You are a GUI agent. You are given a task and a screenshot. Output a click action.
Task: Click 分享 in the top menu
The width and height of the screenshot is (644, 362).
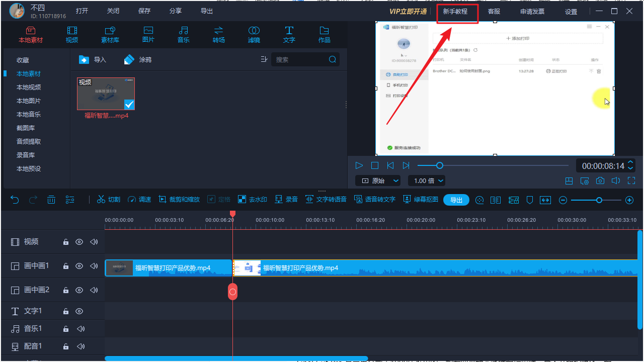coord(176,11)
